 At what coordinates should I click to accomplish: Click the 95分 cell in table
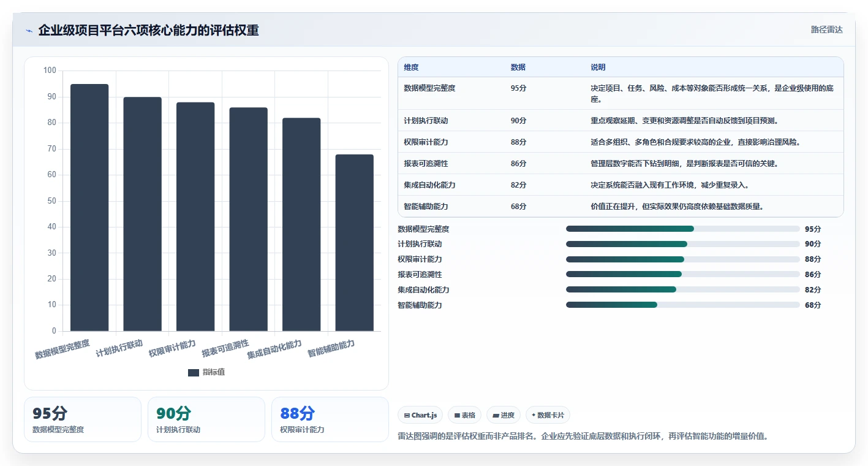(x=518, y=88)
